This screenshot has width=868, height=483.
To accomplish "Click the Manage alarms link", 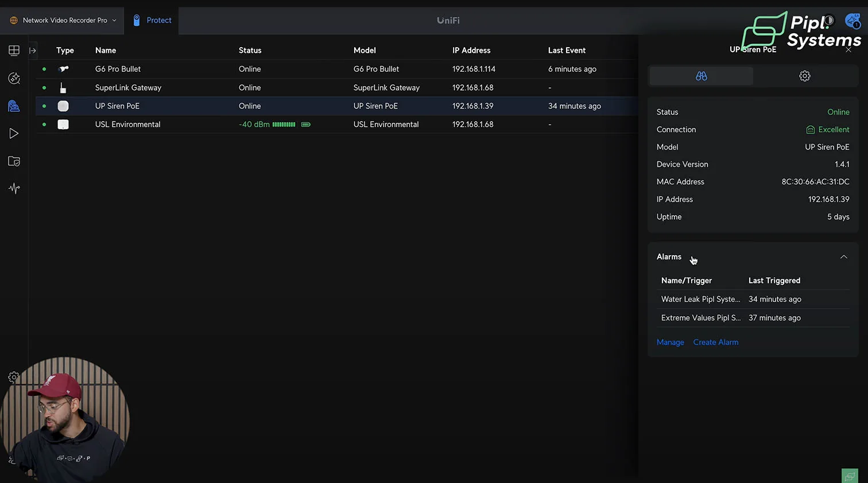I will (x=670, y=342).
